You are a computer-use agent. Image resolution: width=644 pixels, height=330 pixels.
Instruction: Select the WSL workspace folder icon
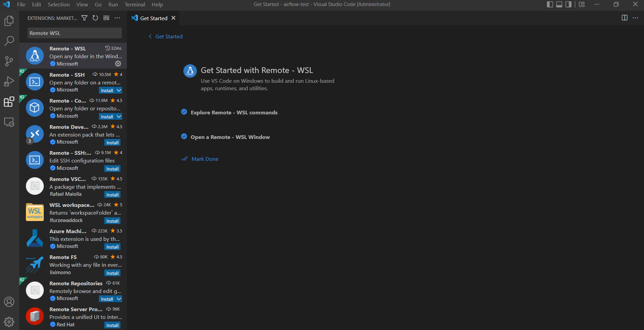(x=35, y=212)
